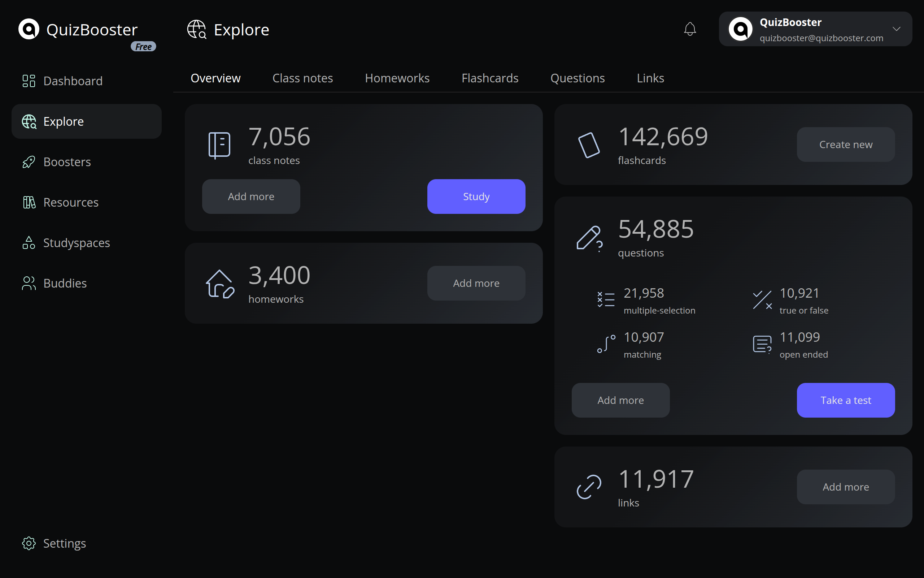The height and width of the screenshot is (578, 924).
Task: Click the quizbooster@quizbooster.com email text
Action: point(821,38)
